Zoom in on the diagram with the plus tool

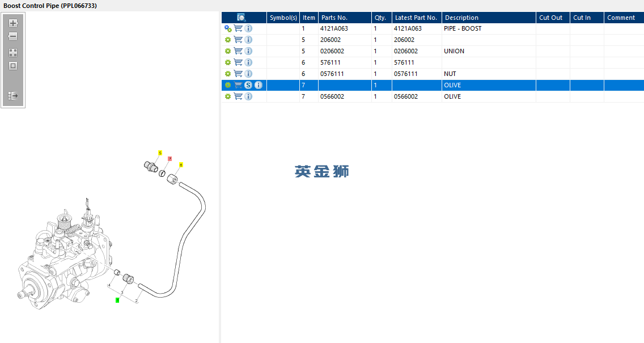12,23
